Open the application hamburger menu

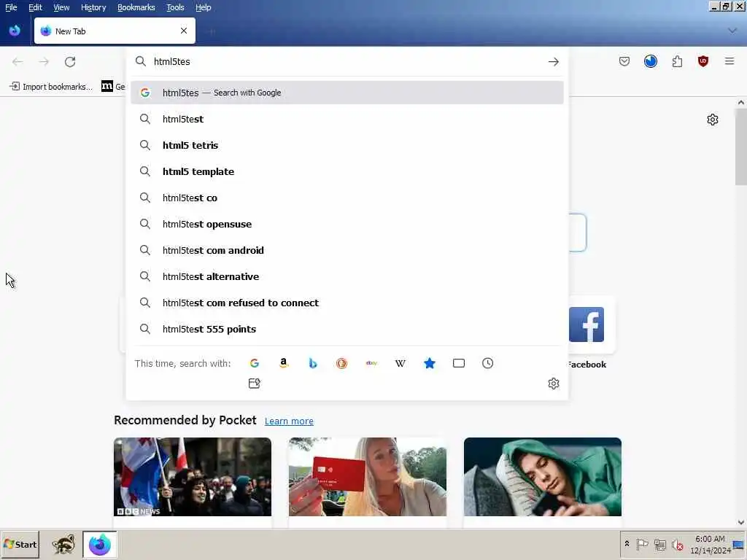click(x=729, y=61)
